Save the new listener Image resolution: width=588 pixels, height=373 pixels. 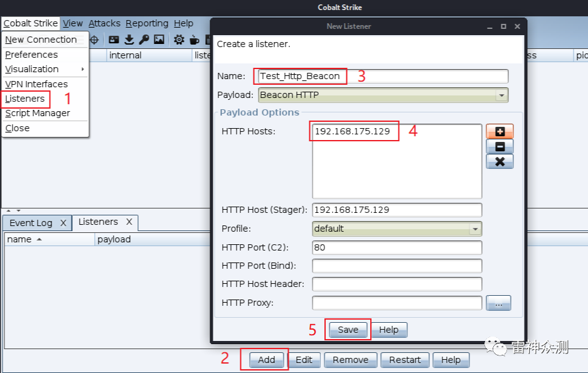coord(348,330)
